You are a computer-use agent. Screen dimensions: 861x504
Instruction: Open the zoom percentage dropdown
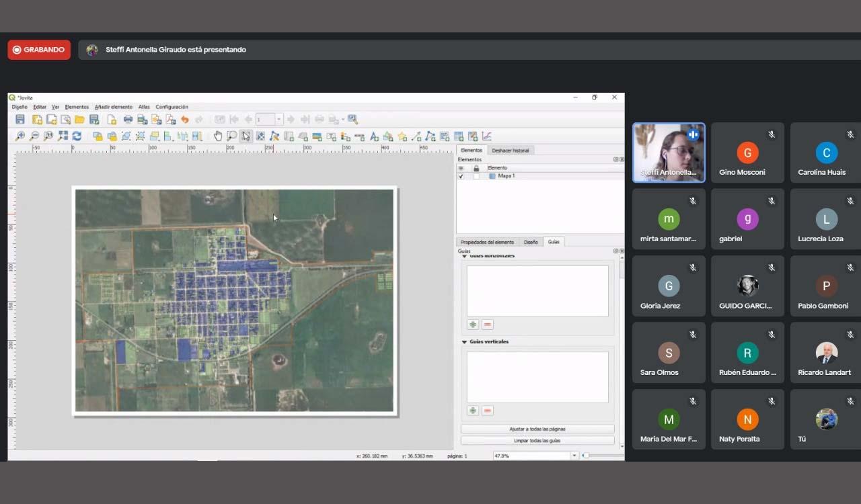point(574,456)
